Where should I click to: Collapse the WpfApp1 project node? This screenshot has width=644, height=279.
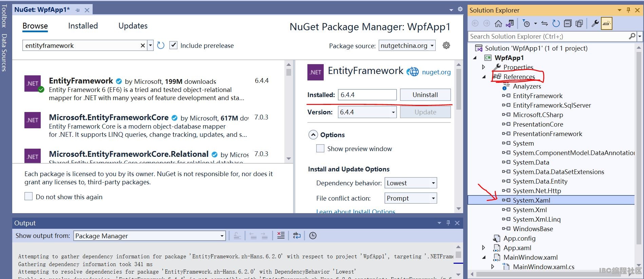(x=475, y=58)
